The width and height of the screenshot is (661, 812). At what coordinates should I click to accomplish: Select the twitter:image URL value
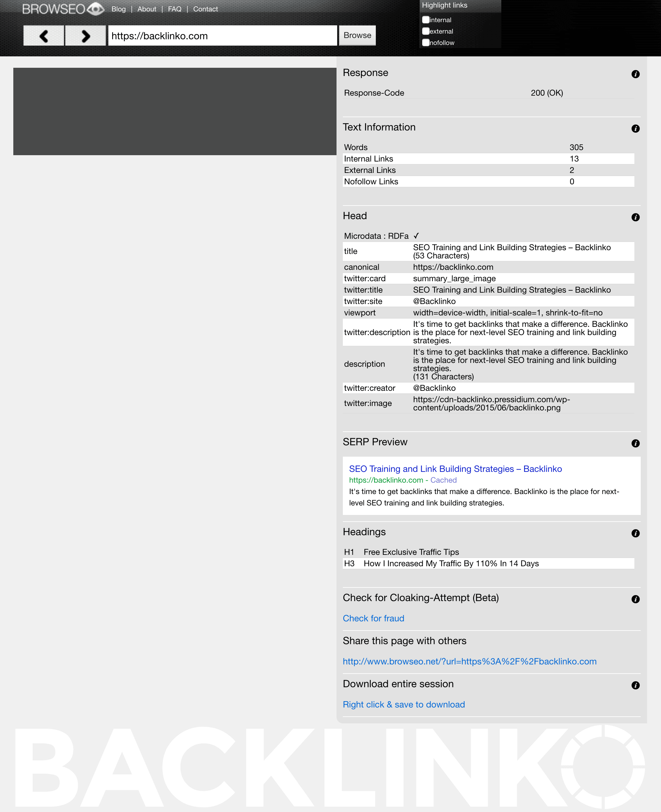pyautogui.click(x=491, y=403)
